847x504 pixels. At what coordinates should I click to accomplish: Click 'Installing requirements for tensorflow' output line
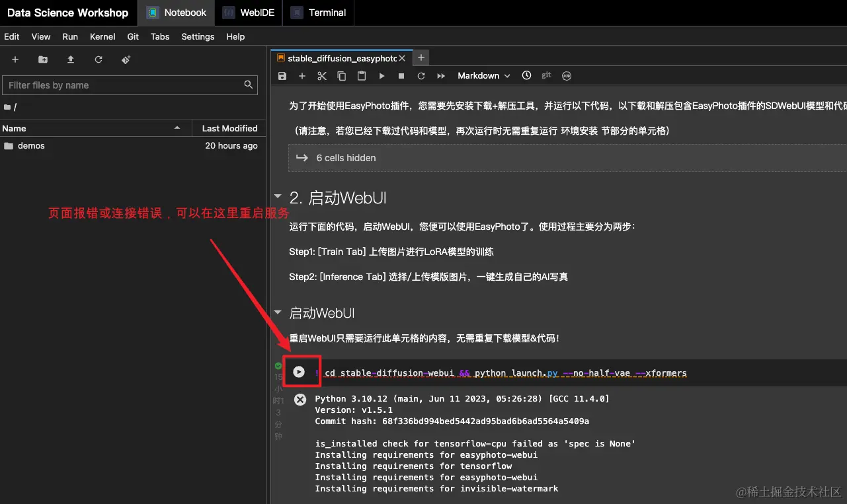click(x=413, y=466)
